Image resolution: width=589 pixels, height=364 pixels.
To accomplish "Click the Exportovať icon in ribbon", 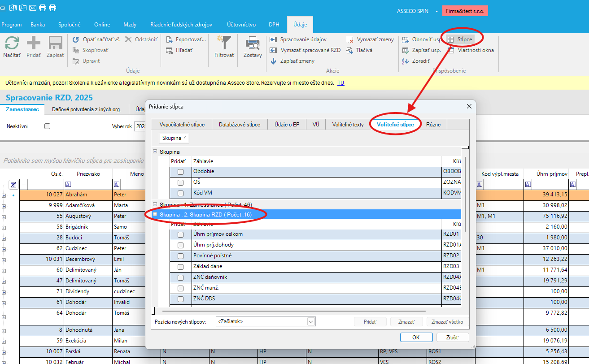I will (x=170, y=39).
